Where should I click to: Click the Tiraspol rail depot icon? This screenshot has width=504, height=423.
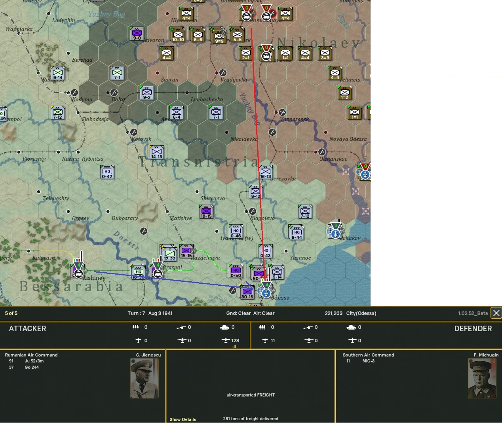(x=157, y=273)
